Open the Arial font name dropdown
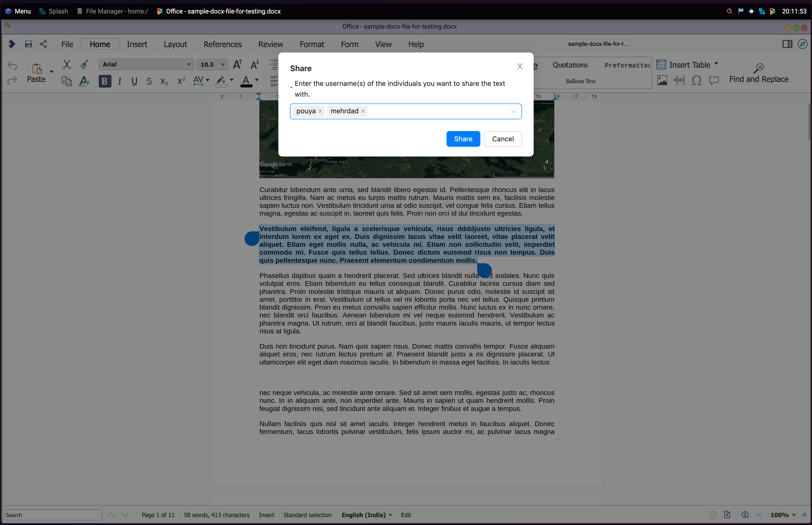 tap(189, 65)
